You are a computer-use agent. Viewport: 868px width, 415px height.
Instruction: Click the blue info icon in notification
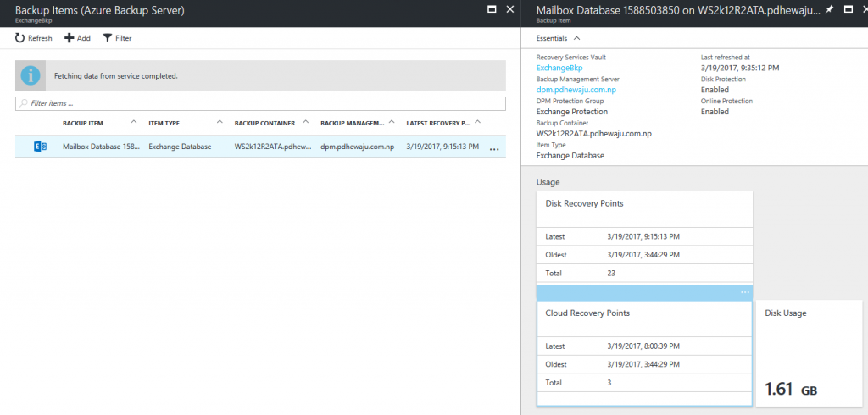point(31,75)
